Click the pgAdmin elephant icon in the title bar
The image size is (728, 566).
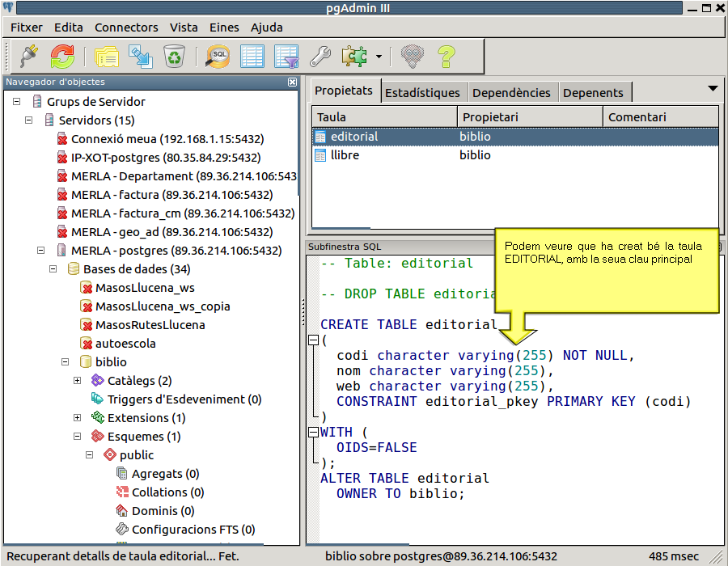(8, 7)
